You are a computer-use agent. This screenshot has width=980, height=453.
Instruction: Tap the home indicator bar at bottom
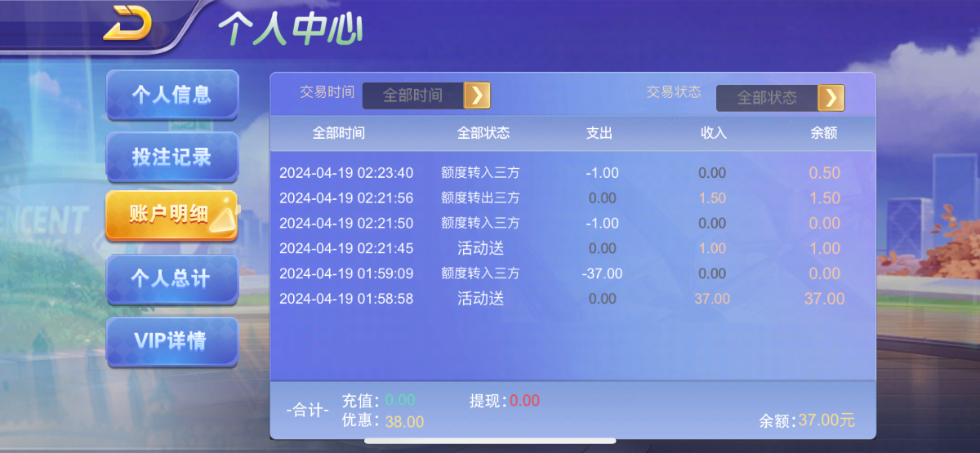click(490, 442)
